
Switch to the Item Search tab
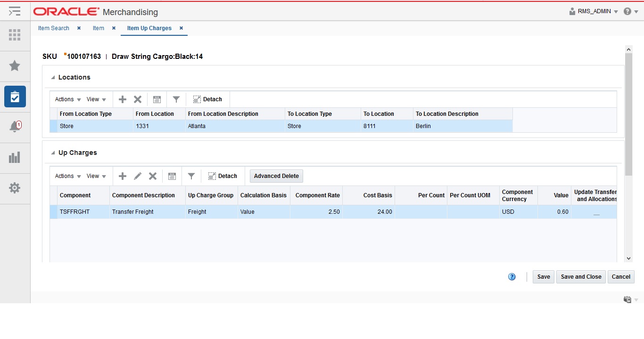pos(54,28)
